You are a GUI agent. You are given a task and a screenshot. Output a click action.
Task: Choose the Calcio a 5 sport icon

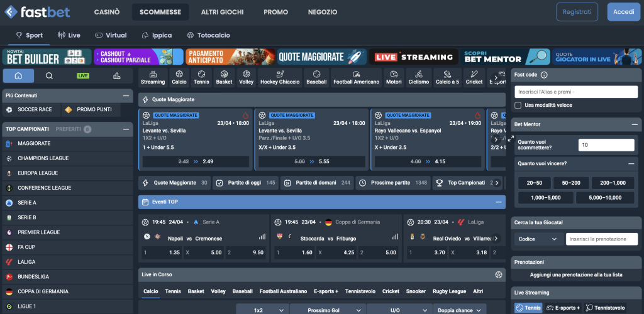[447, 78]
